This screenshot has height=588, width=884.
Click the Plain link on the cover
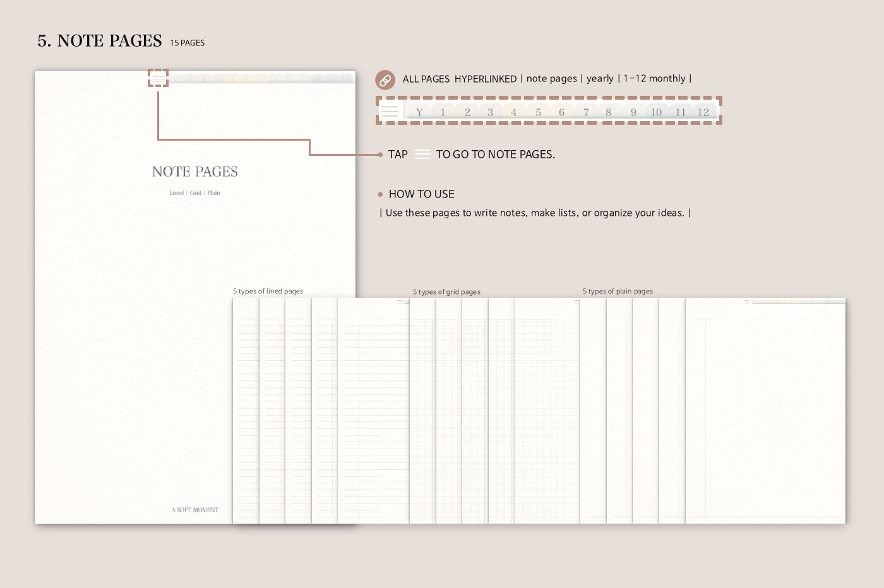(x=214, y=193)
